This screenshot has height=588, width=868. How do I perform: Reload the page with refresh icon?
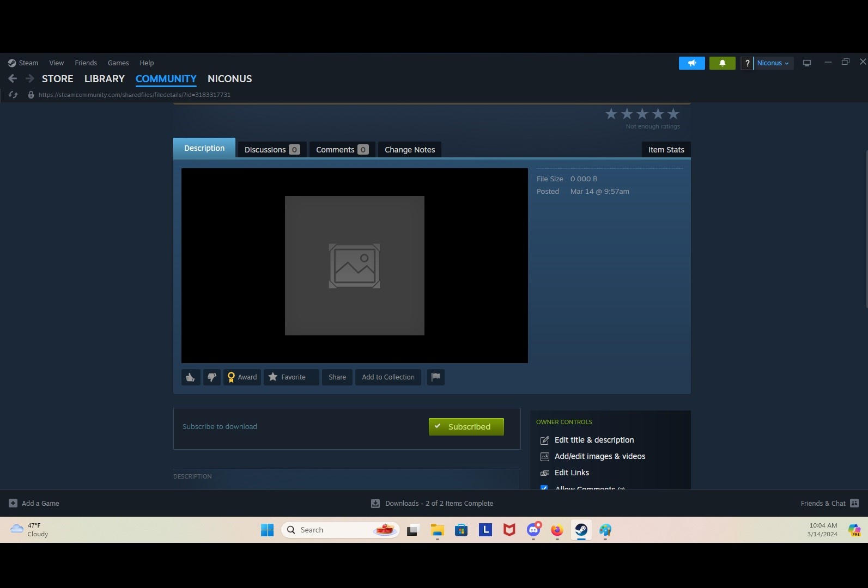14,95
